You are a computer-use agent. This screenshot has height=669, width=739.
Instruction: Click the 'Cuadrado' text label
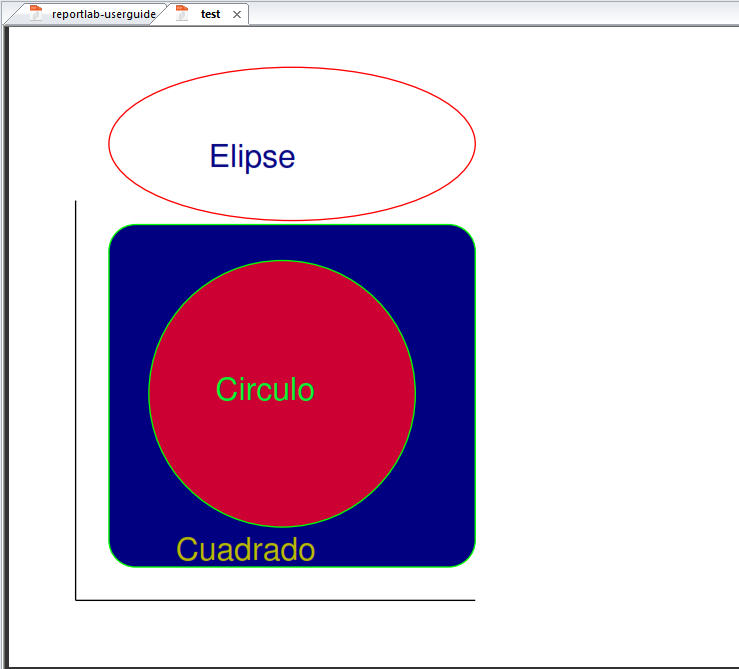[x=246, y=550]
